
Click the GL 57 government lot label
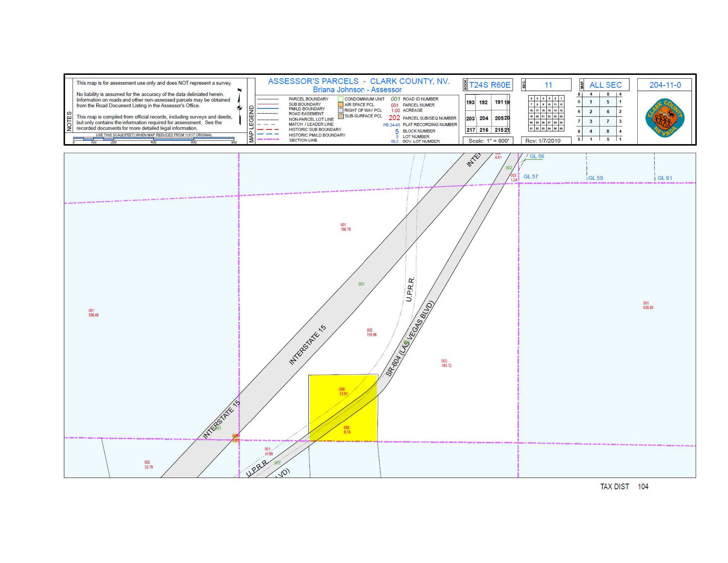[x=531, y=177]
